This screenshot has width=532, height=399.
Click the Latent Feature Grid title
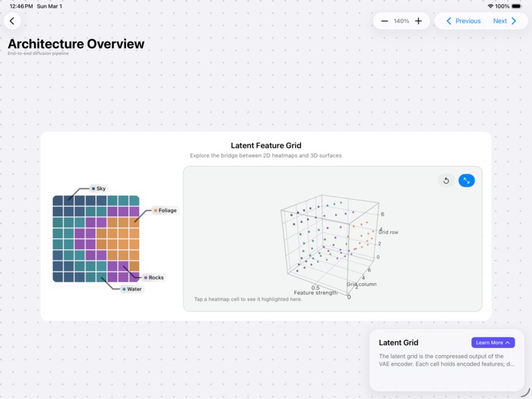point(266,146)
